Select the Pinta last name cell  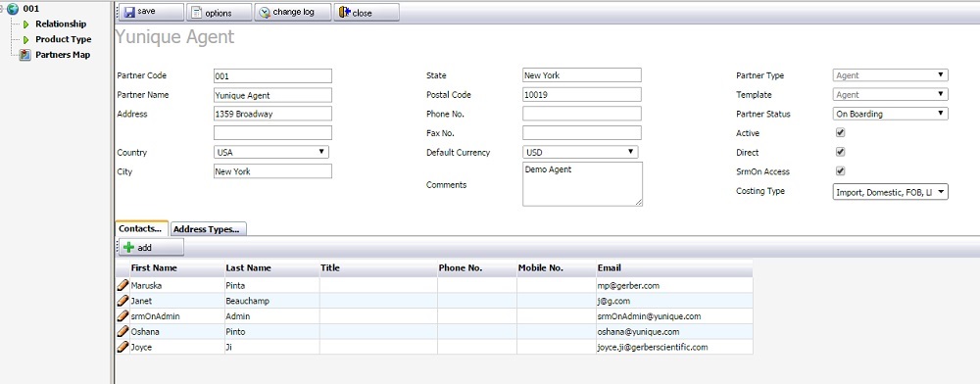tap(271, 285)
